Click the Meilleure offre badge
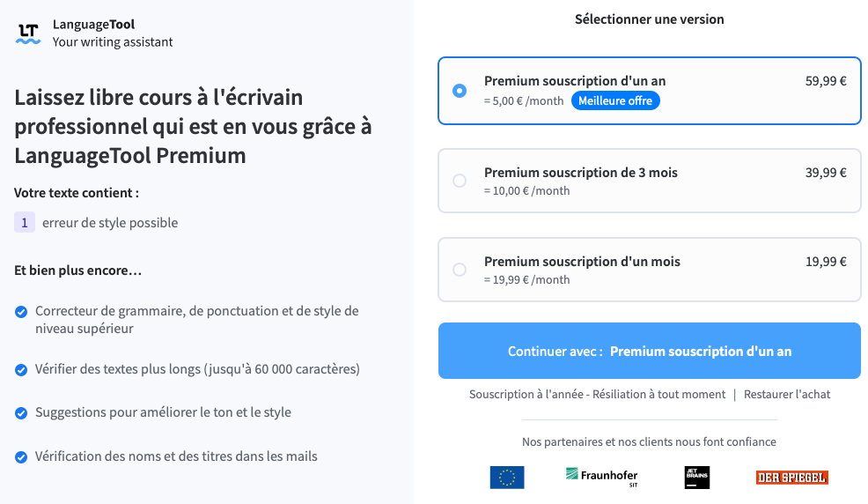The width and height of the screenshot is (868, 504). [615, 100]
